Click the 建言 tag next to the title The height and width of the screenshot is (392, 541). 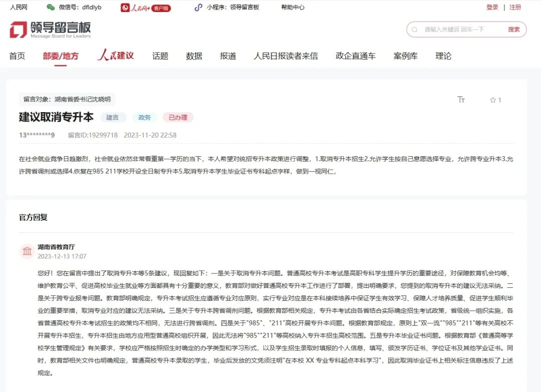click(x=113, y=117)
